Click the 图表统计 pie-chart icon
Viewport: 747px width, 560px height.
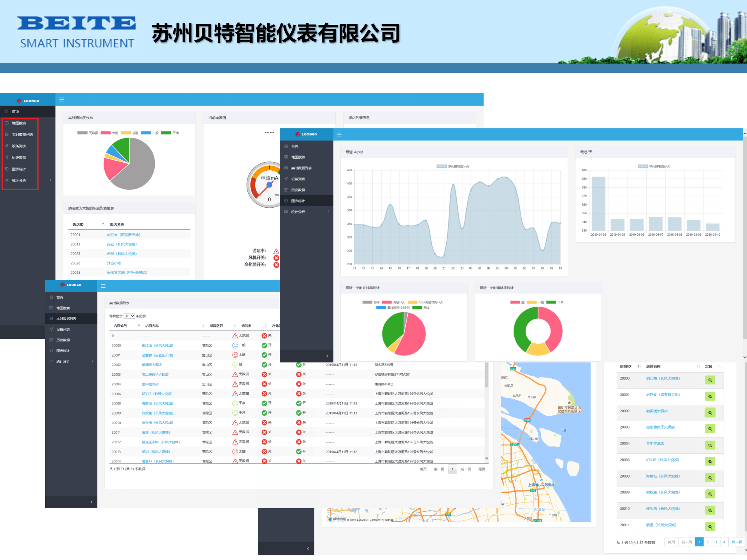coord(7,169)
